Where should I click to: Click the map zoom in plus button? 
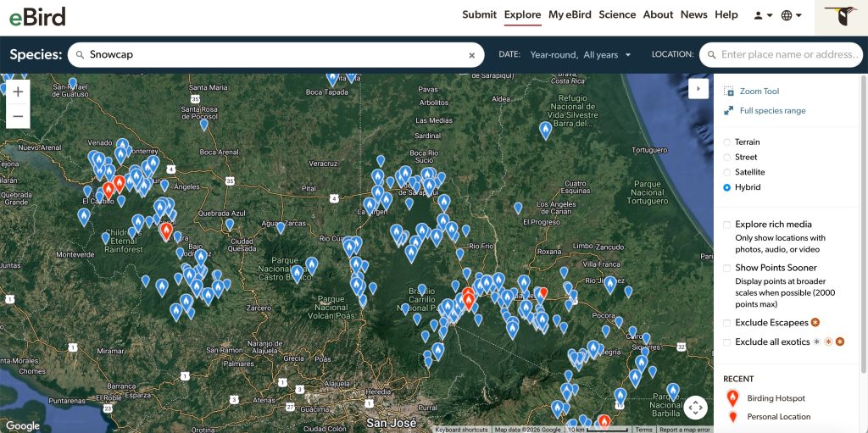(x=18, y=92)
